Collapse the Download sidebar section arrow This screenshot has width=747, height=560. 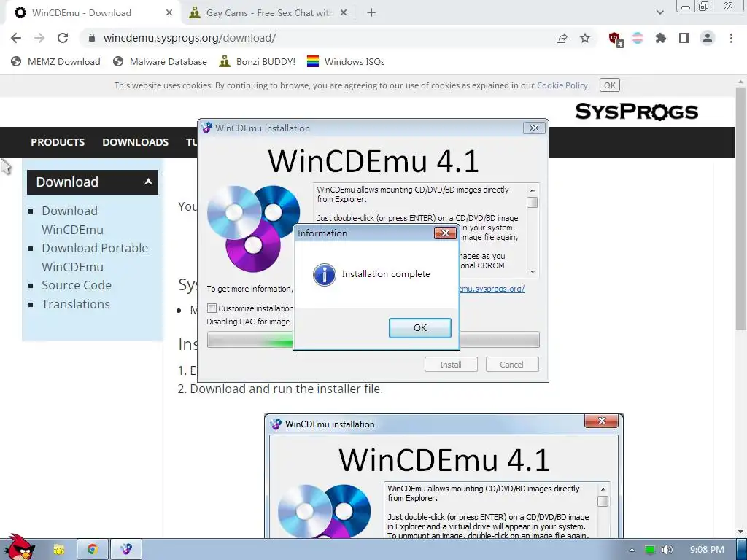click(x=148, y=182)
